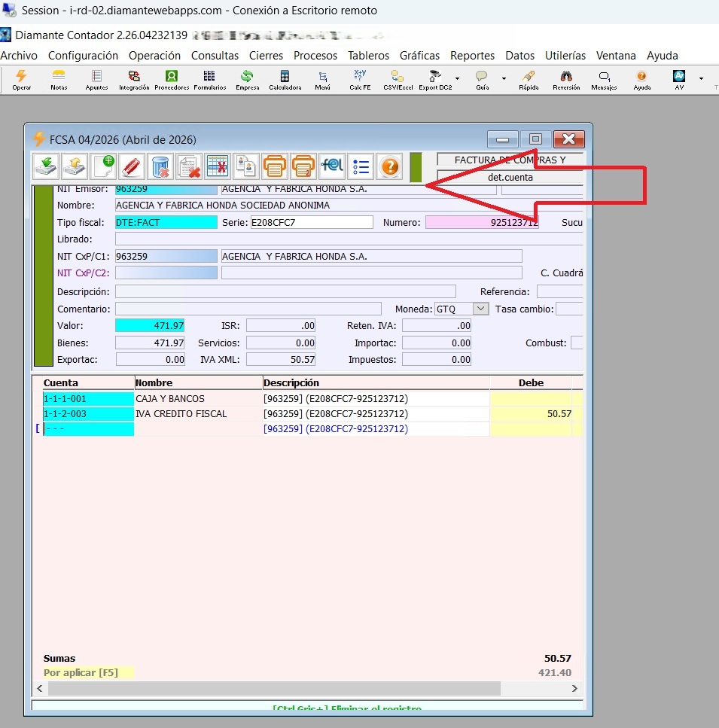Click the bulleted list icon
The width and height of the screenshot is (719, 728).
click(361, 166)
